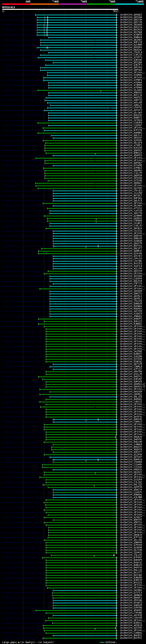The image size is (146, 644).
Task: Select hit label UniRef100_A7PBF4
Action: click(131, 80)
